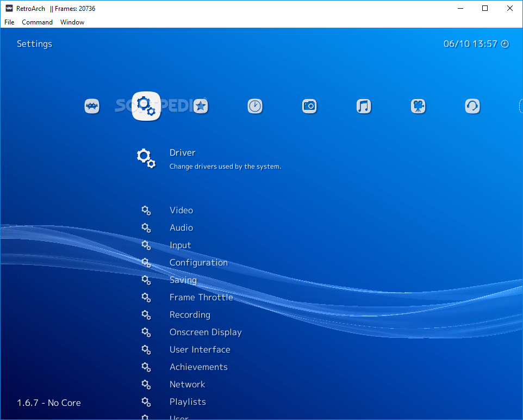Click the clock icon next to the time
The width and height of the screenshot is (523, 420).
[505, 44]
